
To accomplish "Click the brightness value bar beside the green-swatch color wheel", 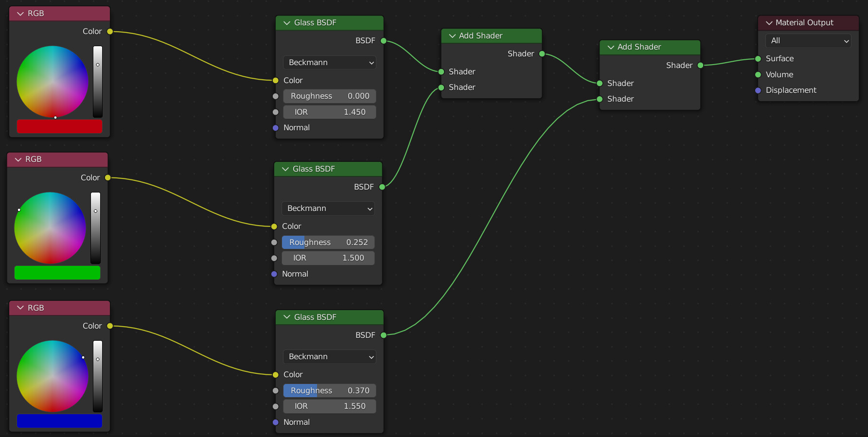I will (x=96, y=228).
